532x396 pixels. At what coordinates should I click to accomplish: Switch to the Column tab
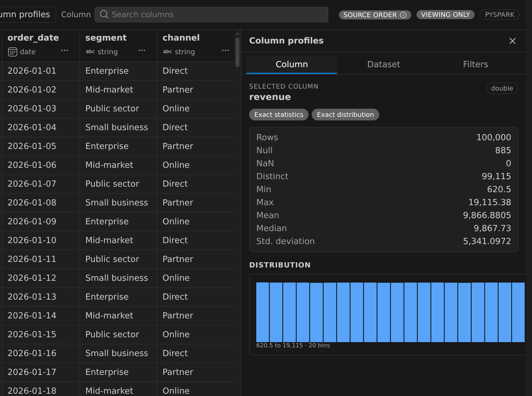pos(292,64)
